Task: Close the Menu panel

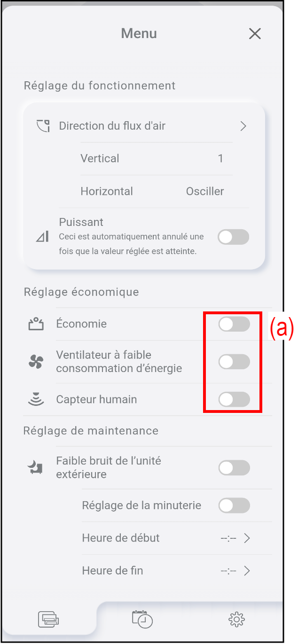Action: pyautogui.click(x=255, y=34)
